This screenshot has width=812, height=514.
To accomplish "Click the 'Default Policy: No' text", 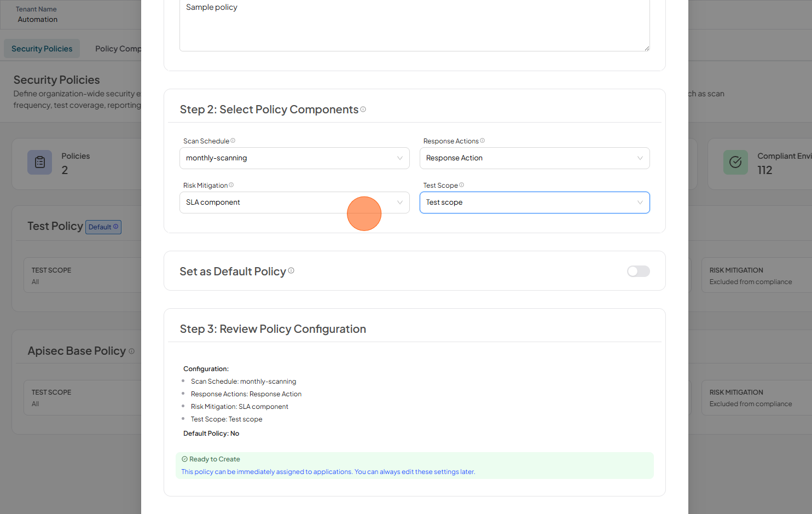I will point(211,434).
